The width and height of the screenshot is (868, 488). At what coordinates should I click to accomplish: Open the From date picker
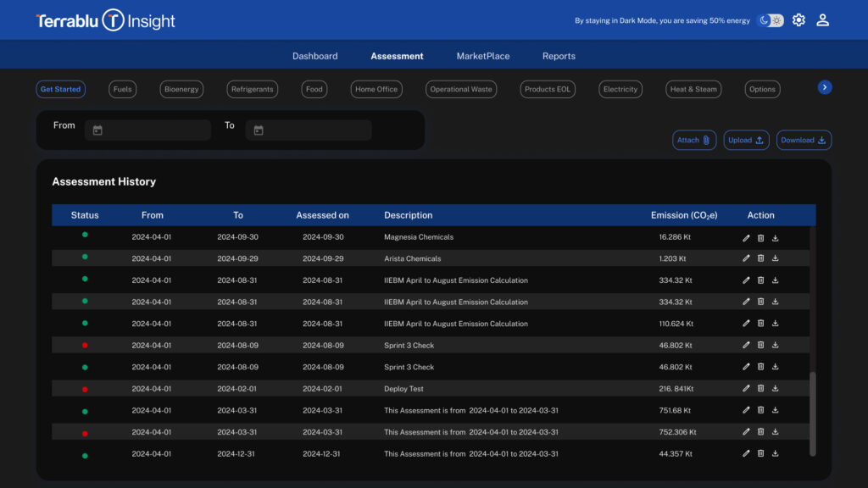pyautogui.click(x=98, y=130)
